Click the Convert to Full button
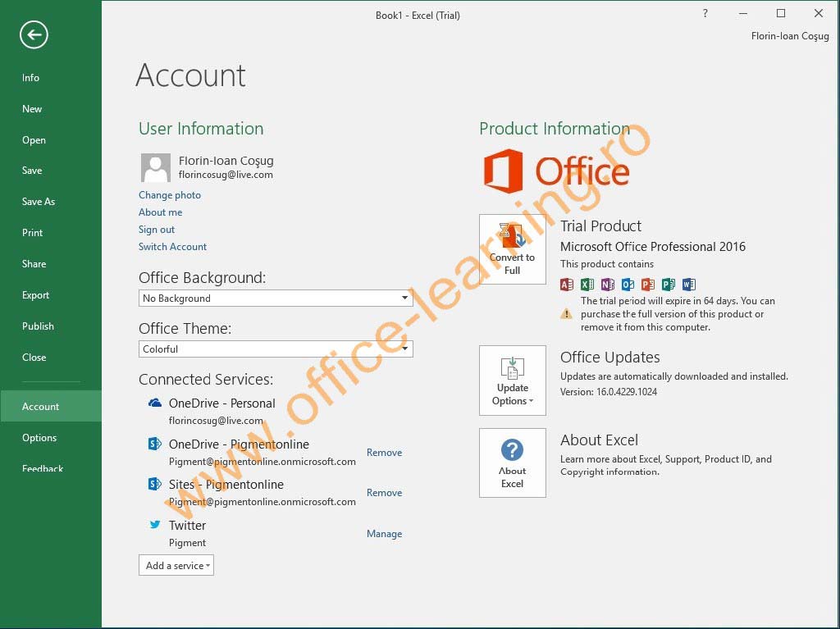 (x=513, y=249)
